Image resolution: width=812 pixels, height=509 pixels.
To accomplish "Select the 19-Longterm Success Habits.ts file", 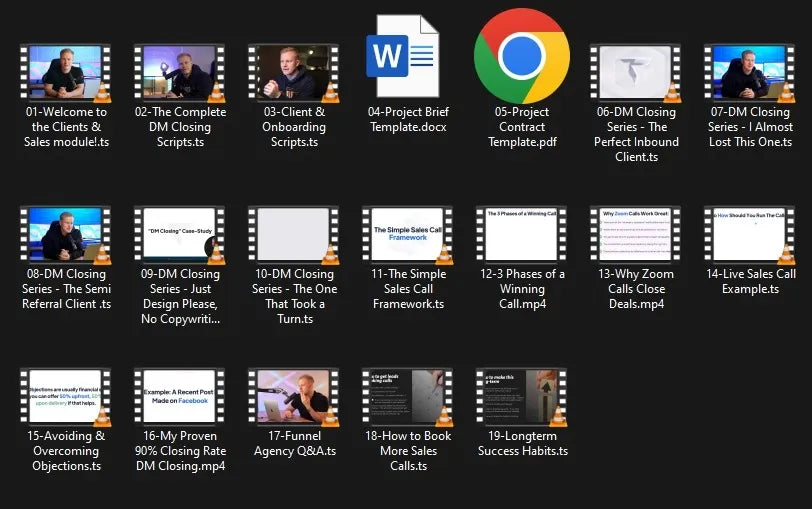I will point(521,396).
